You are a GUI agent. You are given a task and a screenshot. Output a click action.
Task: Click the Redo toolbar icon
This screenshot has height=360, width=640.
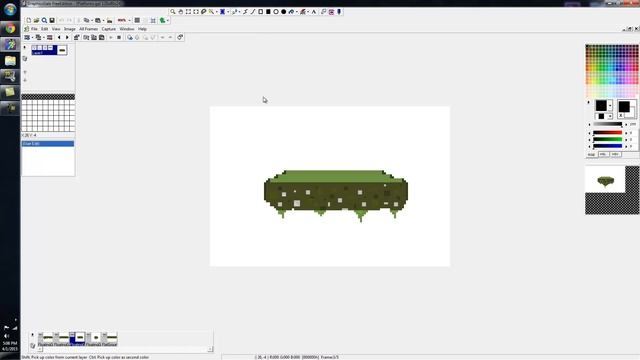pos(69,20)
